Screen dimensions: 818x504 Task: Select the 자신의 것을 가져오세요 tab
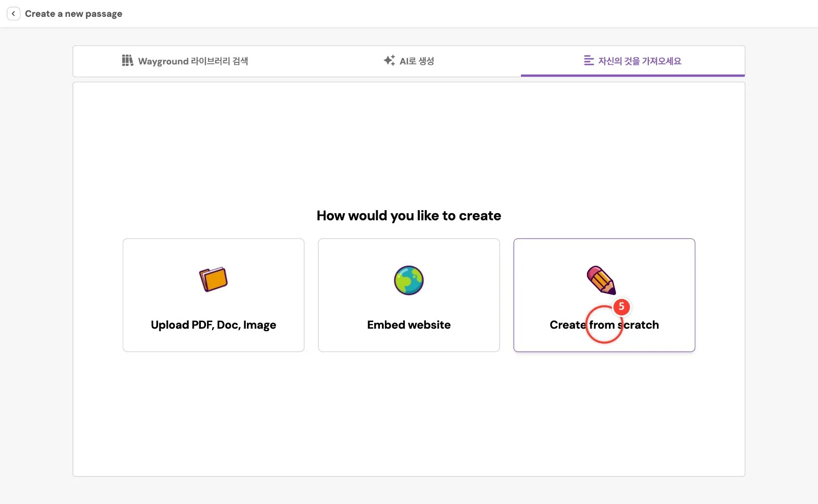click(633, 61)
